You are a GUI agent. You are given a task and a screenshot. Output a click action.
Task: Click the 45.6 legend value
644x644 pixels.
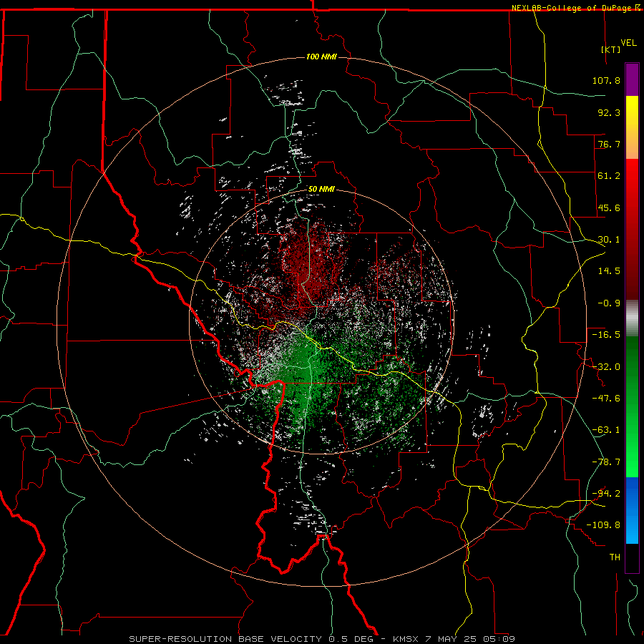pyautogui.click(x=609, y=208)
